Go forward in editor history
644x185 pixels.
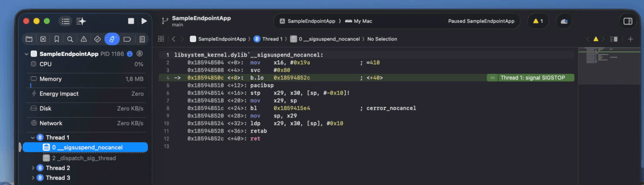[182, 39]
